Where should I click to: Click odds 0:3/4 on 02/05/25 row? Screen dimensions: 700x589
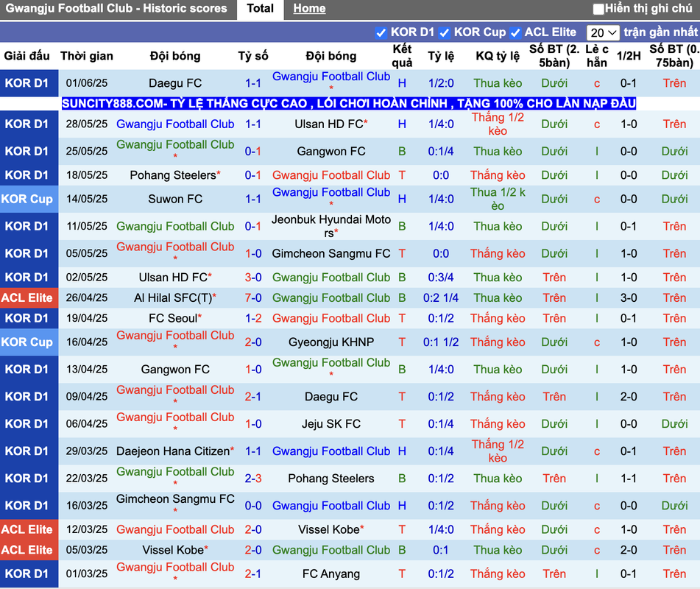(441, 278)
